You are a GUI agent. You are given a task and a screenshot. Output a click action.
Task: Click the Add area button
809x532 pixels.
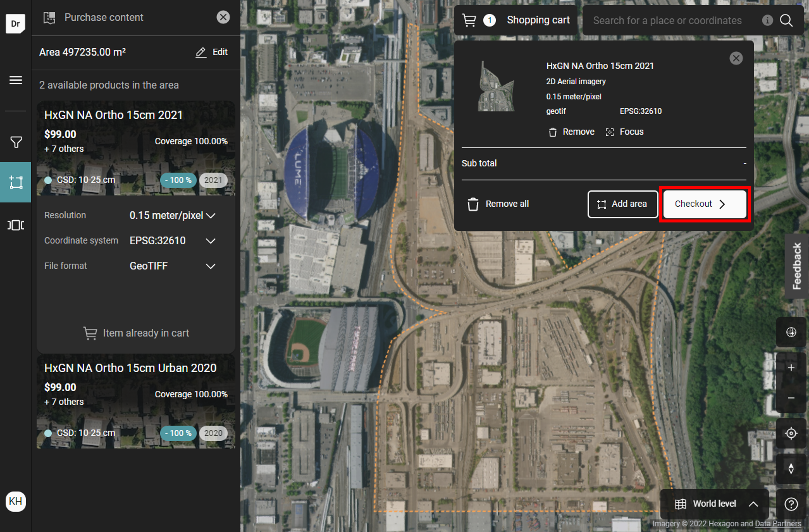[622, 204]
